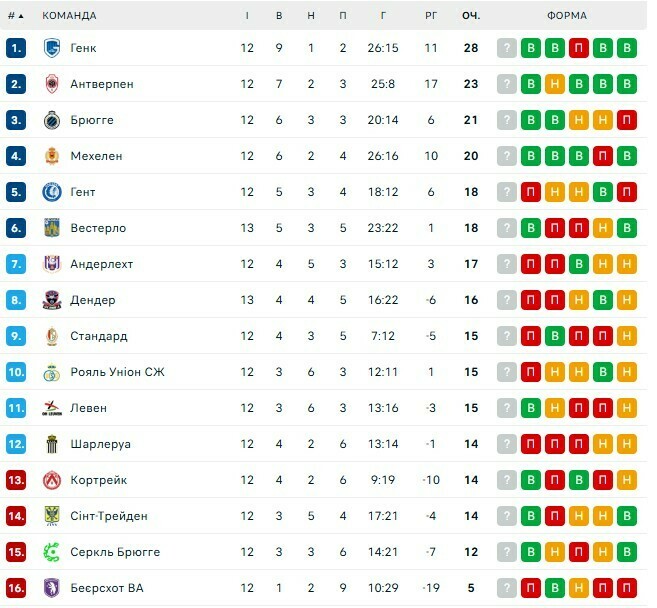Click the Gent club logo

(x=52, y=192)
